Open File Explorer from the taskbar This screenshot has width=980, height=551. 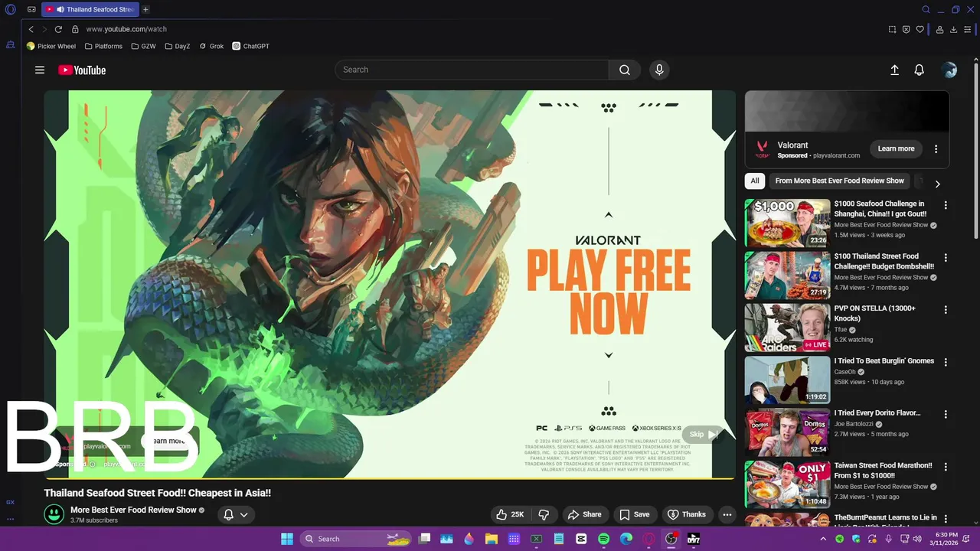tap(492, 539)
